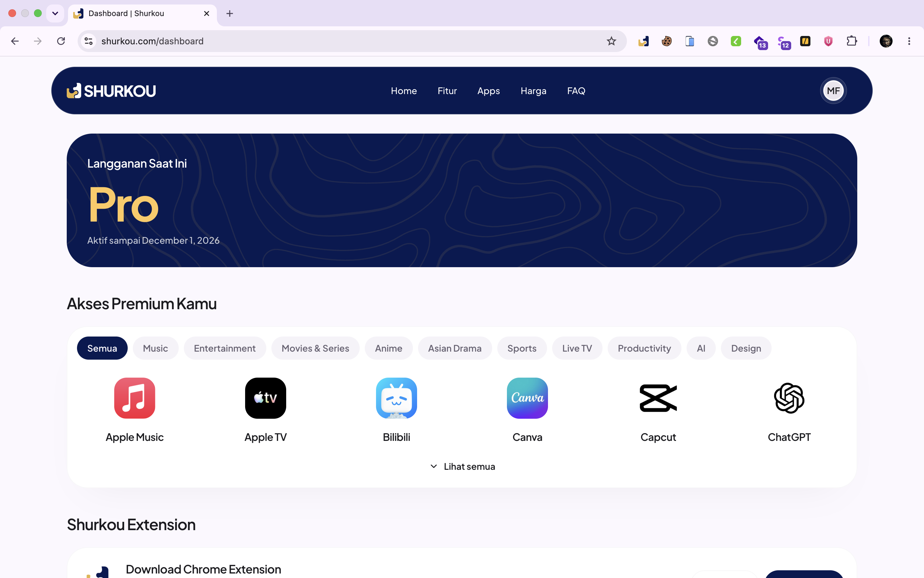Open the Fitur nav link
The width and height of the screenshot is (924, 578).
pyautogui.click(x=447, y=91)
